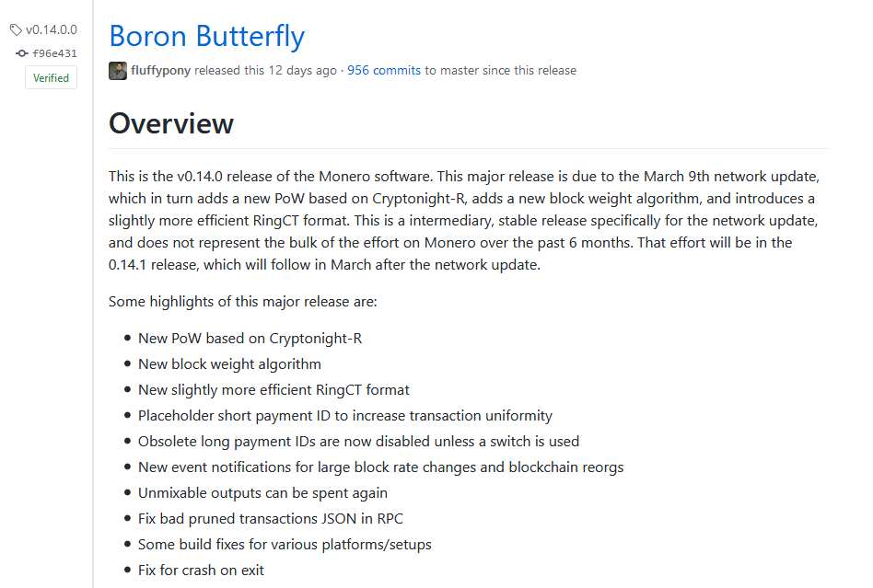Image resolution: width=873 pixels, height=588 pixels.
Task: Select the 'Fix for crash on exit' bullet
Action: click(x=201, y=570)
